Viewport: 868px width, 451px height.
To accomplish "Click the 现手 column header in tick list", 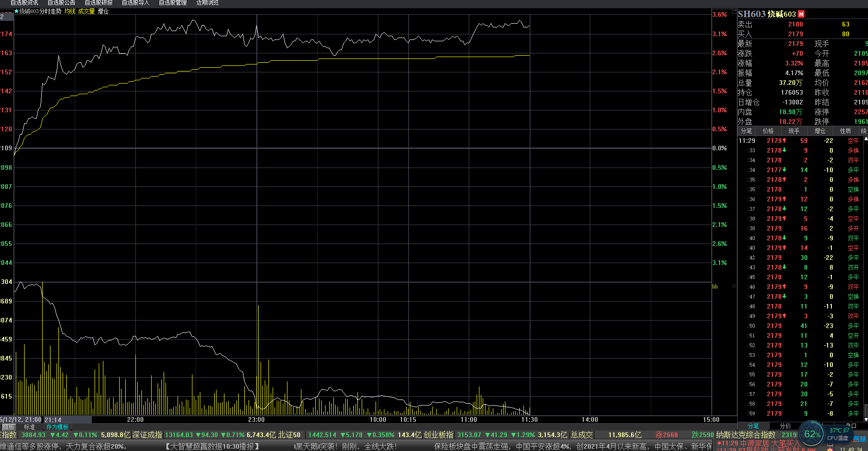I will 794,131.
